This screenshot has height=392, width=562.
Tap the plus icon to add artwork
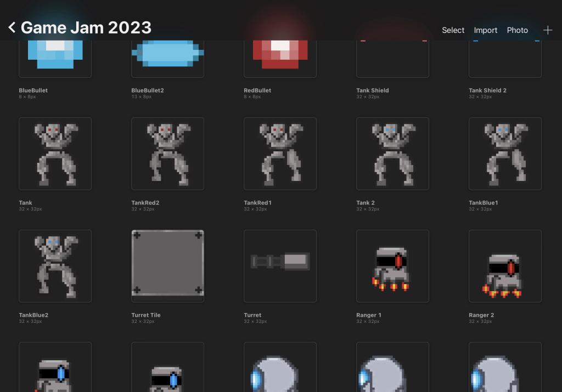point(547,30)
